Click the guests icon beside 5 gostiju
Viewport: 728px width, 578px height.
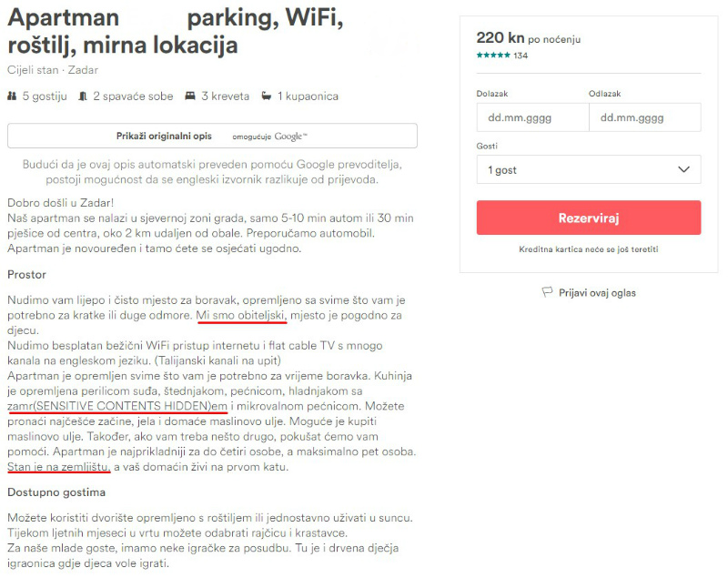[x=12, y=96]
